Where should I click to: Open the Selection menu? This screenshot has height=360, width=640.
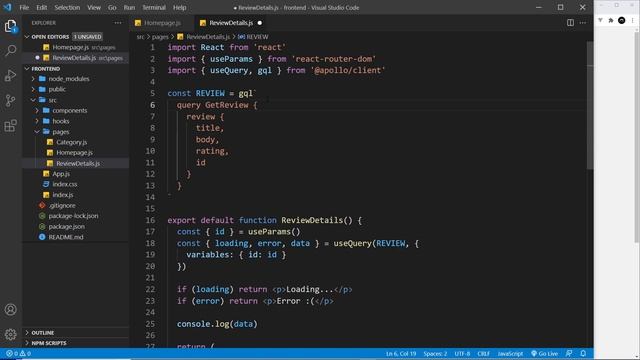coord(67,7)
